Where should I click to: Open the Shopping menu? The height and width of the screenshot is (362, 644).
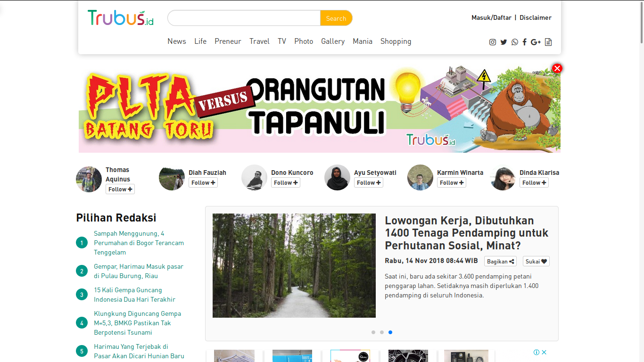pyautogui.click(x=396, y=41)
